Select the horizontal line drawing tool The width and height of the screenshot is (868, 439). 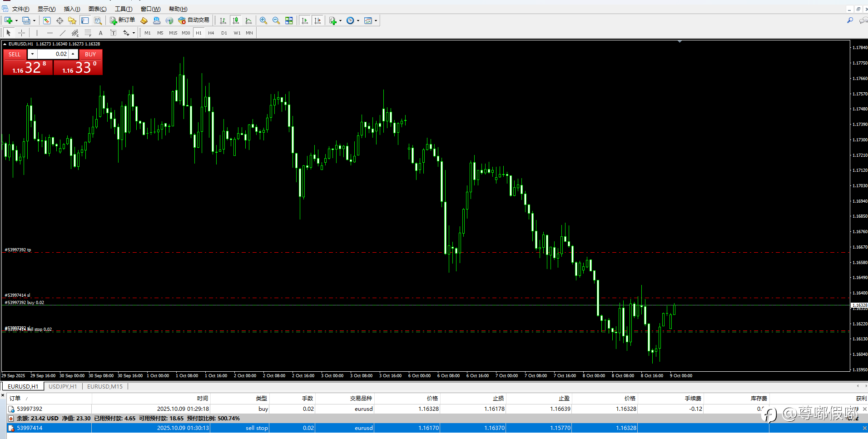coord(50,33)
